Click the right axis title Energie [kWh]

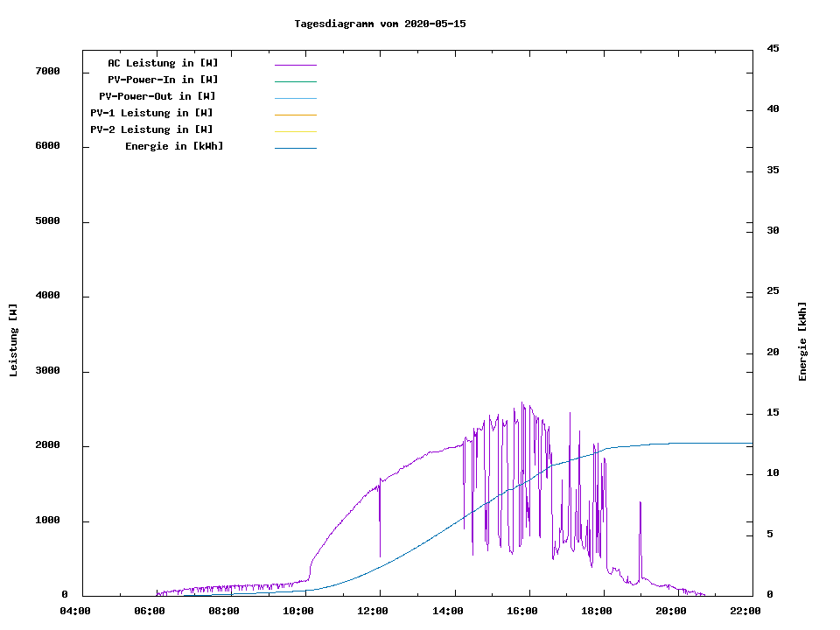point(802,341)
